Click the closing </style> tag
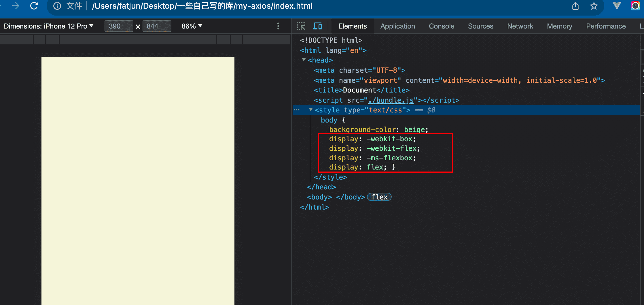Image resolution: width=644 pixels, height=305 pixels. point(330,177)
